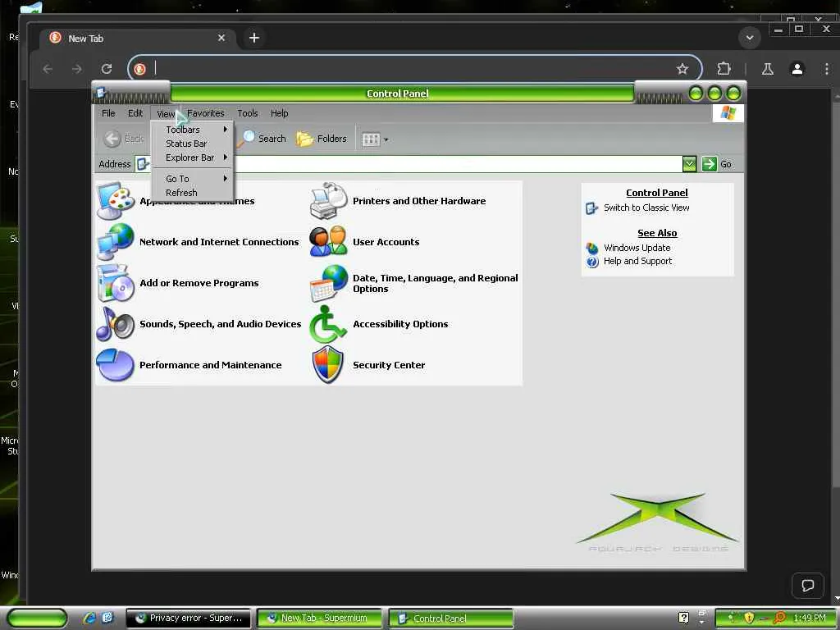Click the Switch to Classic View icon

[x=591, y=208]
